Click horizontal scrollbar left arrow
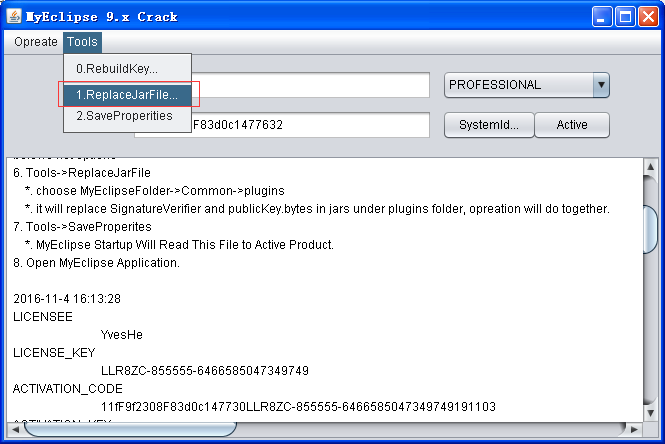 coord(15,429)
